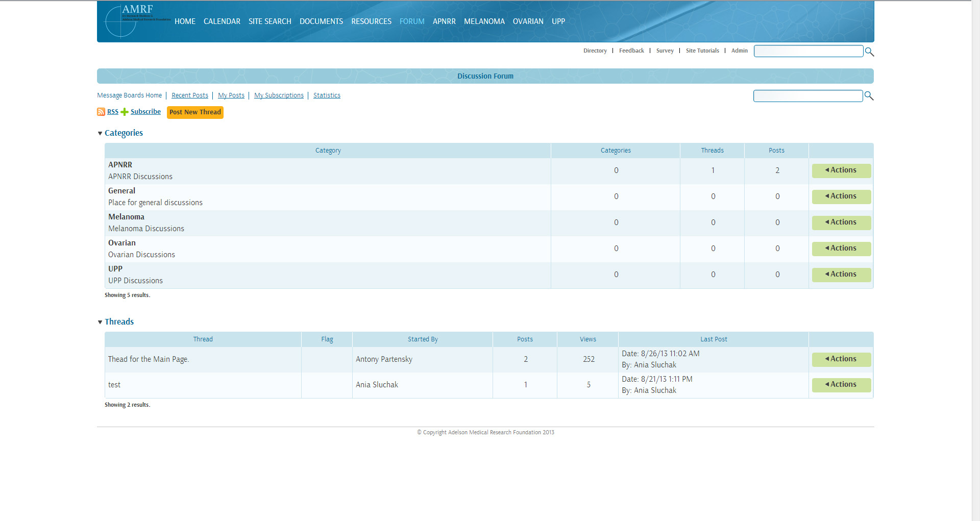
Task: Click the RSS text link
Action: click(x=112, y=112)
